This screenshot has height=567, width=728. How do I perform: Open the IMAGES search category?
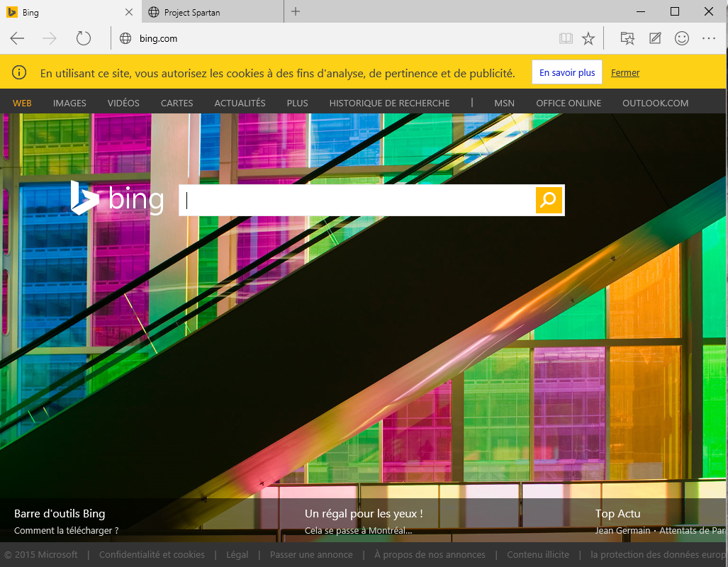coord(69,103)
